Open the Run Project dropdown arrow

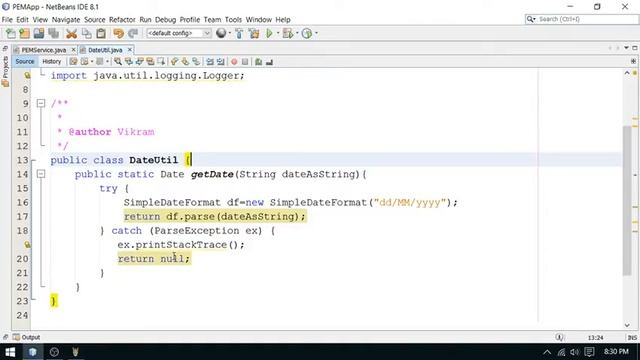point(278,33)
